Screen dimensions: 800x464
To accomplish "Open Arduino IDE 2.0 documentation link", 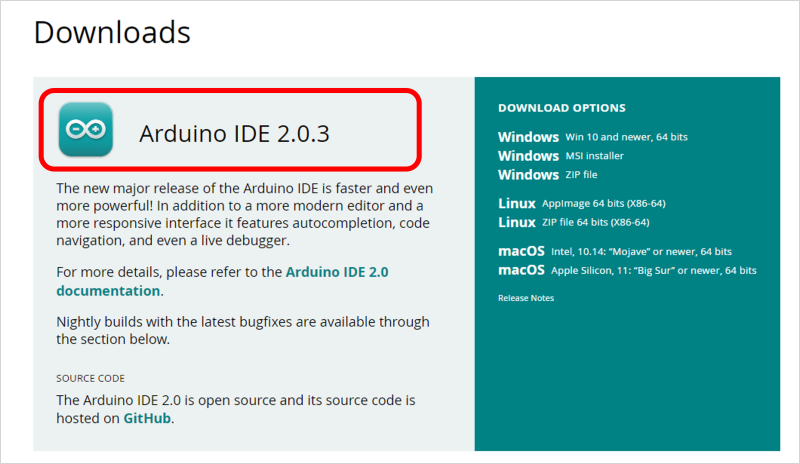I will coord(222,281).
